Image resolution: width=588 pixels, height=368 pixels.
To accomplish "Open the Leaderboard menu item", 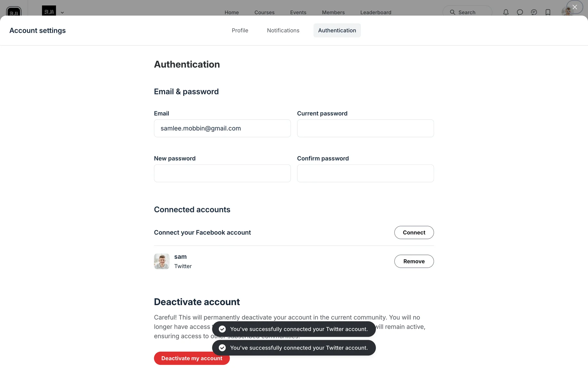I will tap(375, 12).
